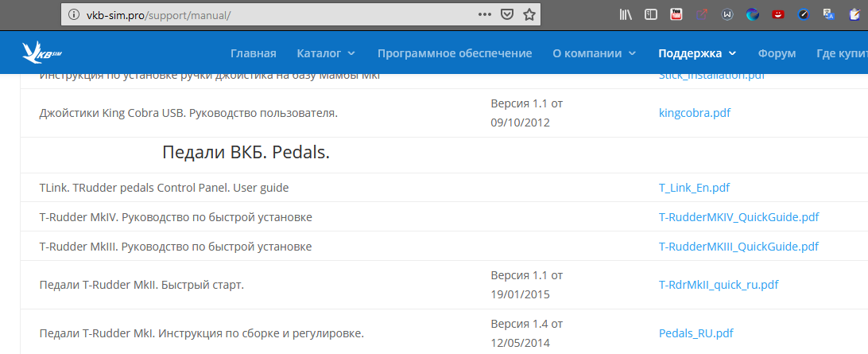This screenshot has width=868, height=354.
Task: Open page actions three-dot menu
Action: 485,15
